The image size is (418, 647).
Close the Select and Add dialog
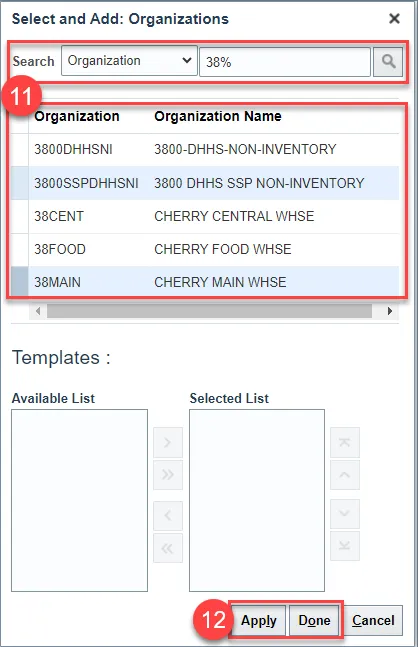tap(394, 19)
